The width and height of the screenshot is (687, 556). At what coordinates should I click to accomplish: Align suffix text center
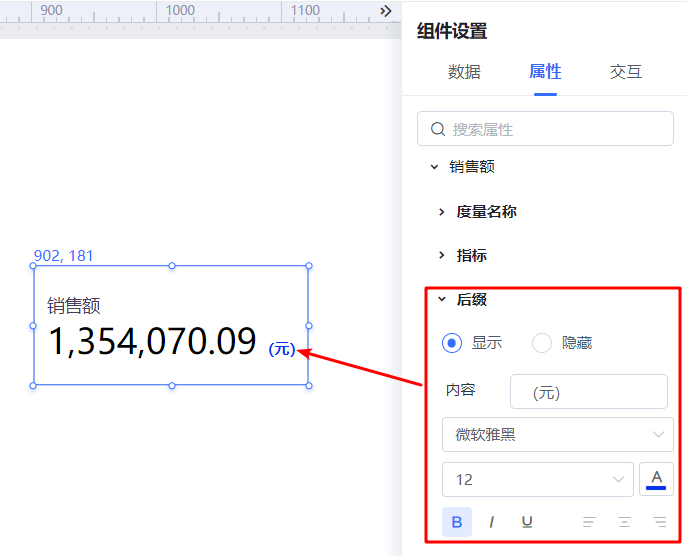click(x=624, y=522)
